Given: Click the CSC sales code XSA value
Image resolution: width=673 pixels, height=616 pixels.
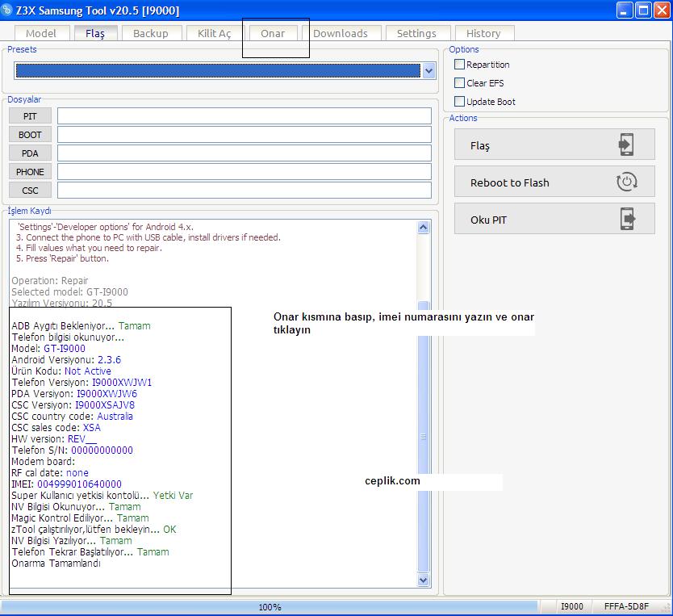Looking at the screenshot, I should coord(92,427).
